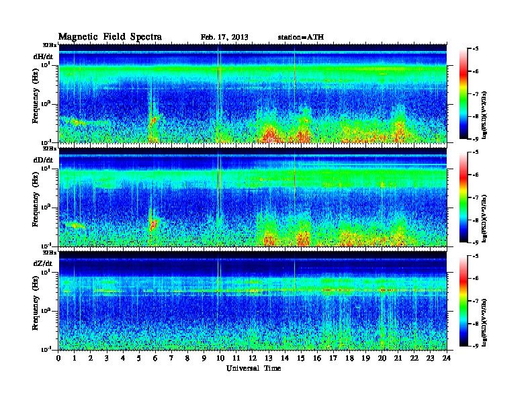This screenshot has width=532, height=411.
Task: Click hour "10" on the time axis
Action: (220, 358)
